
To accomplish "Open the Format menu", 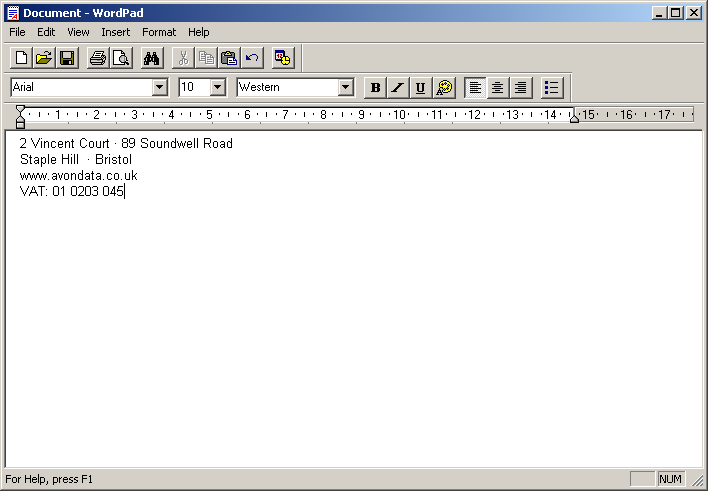I will (x=159, y=32).
